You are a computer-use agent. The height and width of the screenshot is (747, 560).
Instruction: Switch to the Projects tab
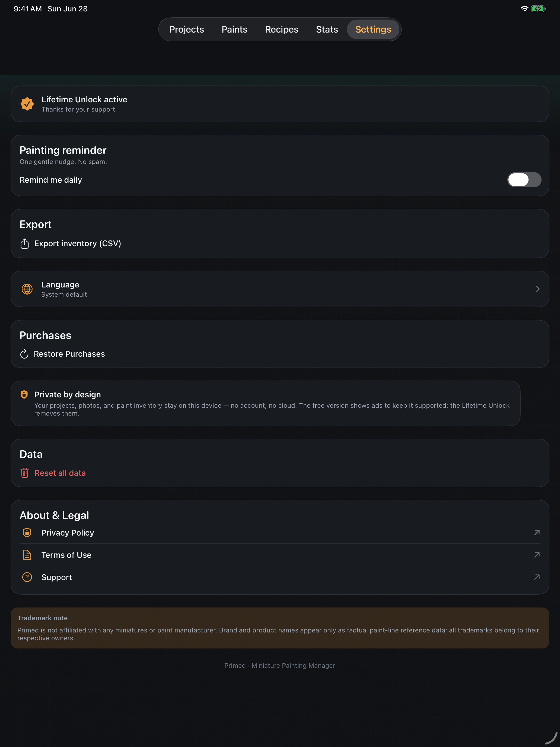pos(186,29)
